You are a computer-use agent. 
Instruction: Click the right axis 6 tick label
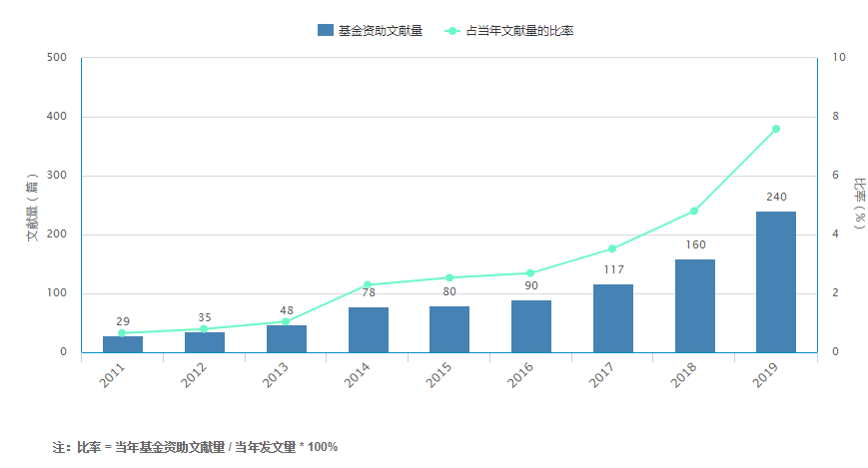click(835, 176)
